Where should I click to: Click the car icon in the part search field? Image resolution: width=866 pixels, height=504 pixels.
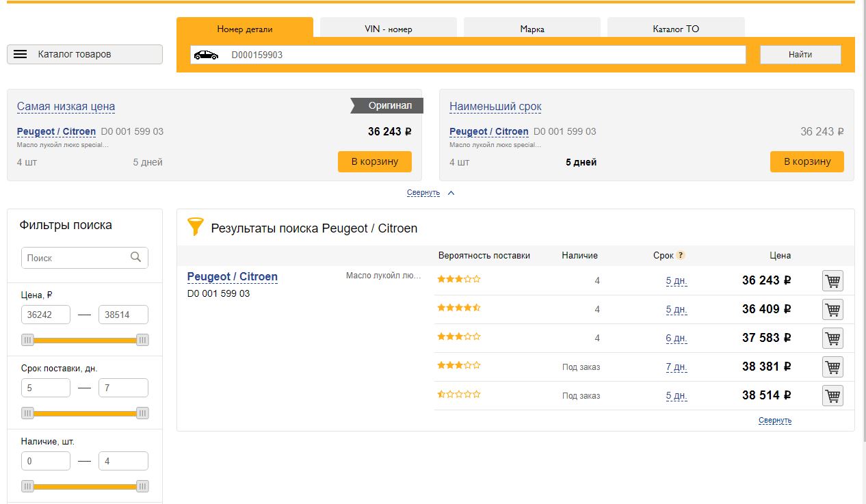coord(206,55)
